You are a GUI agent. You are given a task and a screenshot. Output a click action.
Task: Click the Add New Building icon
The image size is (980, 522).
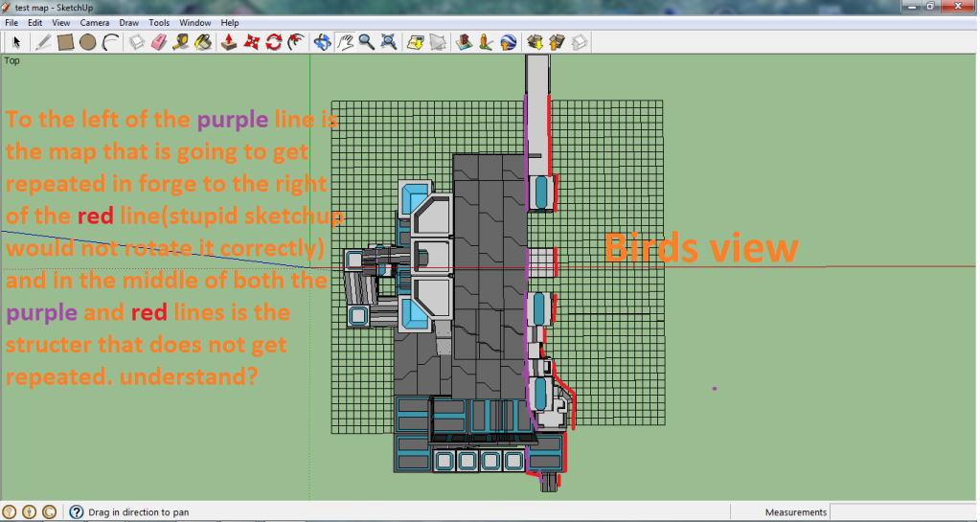(464, 42)
